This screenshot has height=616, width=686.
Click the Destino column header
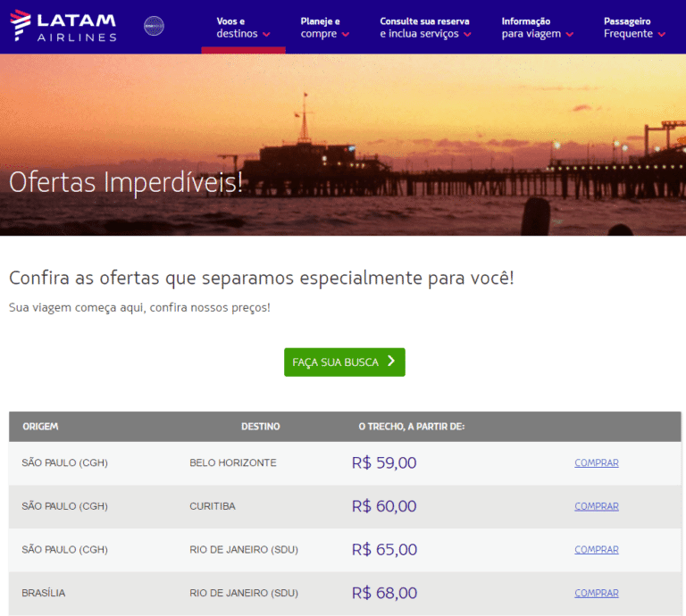tap(260, 427)
